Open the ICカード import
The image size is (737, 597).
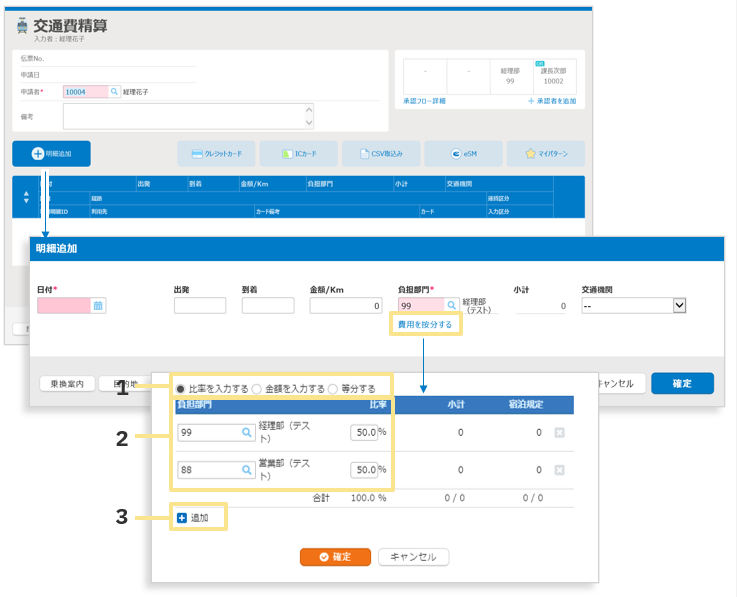point(299,153)
